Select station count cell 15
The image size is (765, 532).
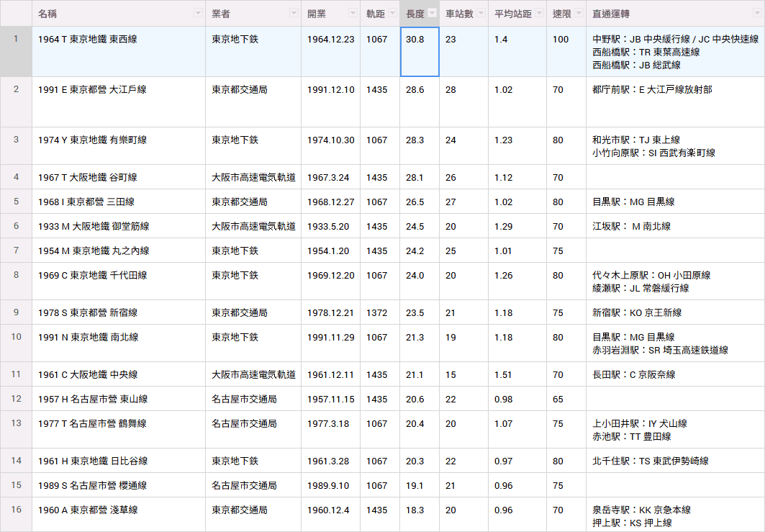(464, 374)
